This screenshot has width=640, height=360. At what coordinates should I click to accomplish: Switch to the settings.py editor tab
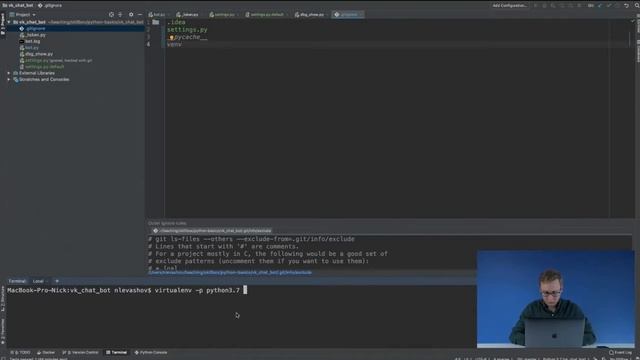point(222,15)
